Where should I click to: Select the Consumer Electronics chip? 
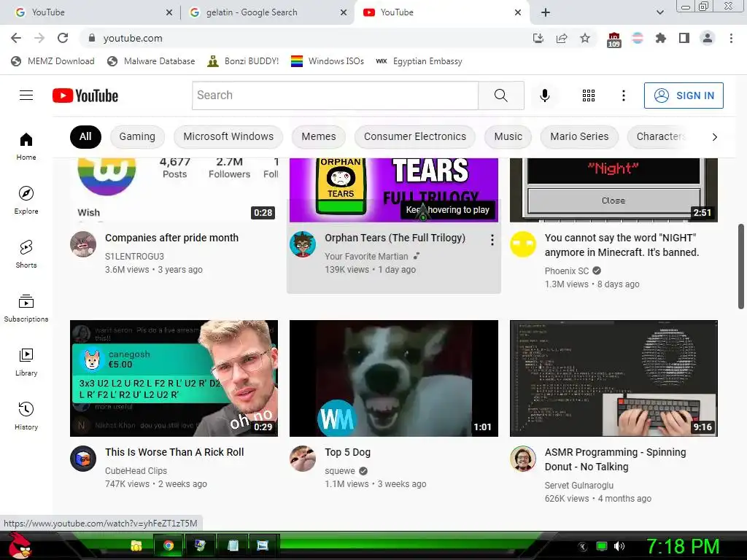click(415, 136)
